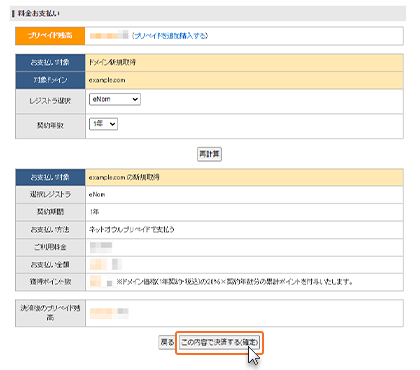Open the プリペイドを追加購入する link
Screen dimensions: 420x370
[x=170, y=36]
